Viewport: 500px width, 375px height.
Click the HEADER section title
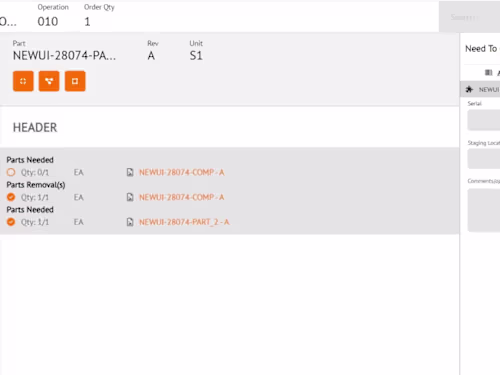35,128
